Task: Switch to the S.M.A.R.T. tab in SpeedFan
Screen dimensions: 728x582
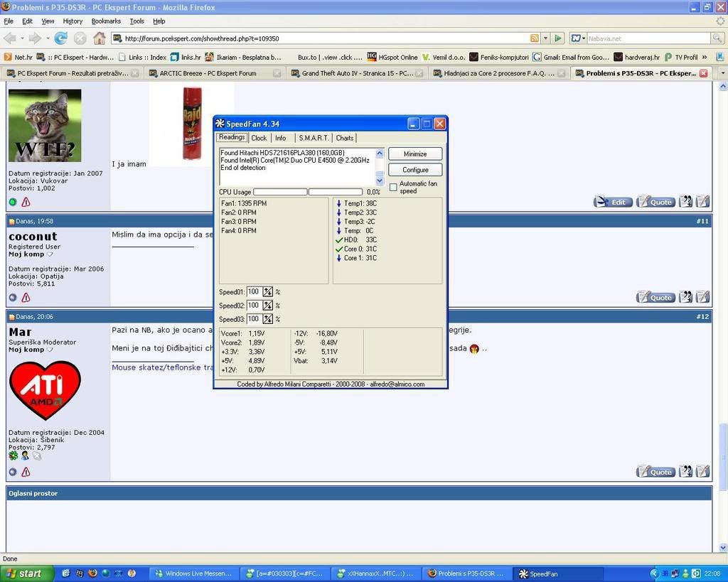Action: (x=314, y=138)
